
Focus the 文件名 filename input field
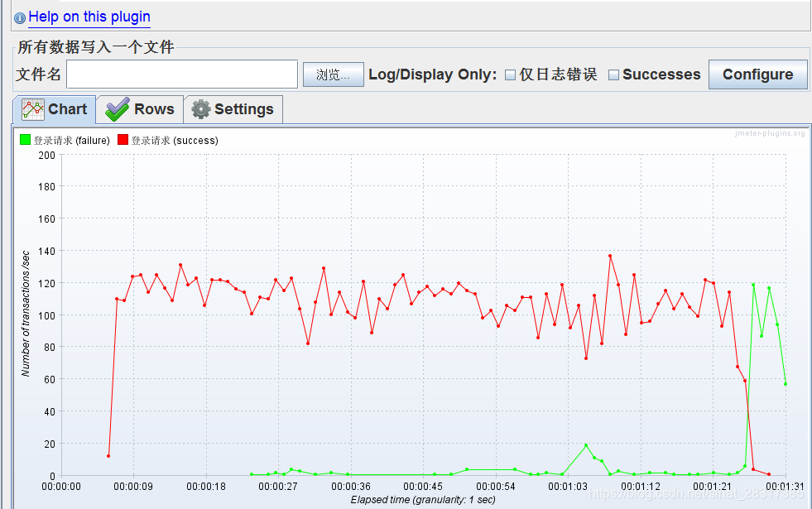[182, 74]
